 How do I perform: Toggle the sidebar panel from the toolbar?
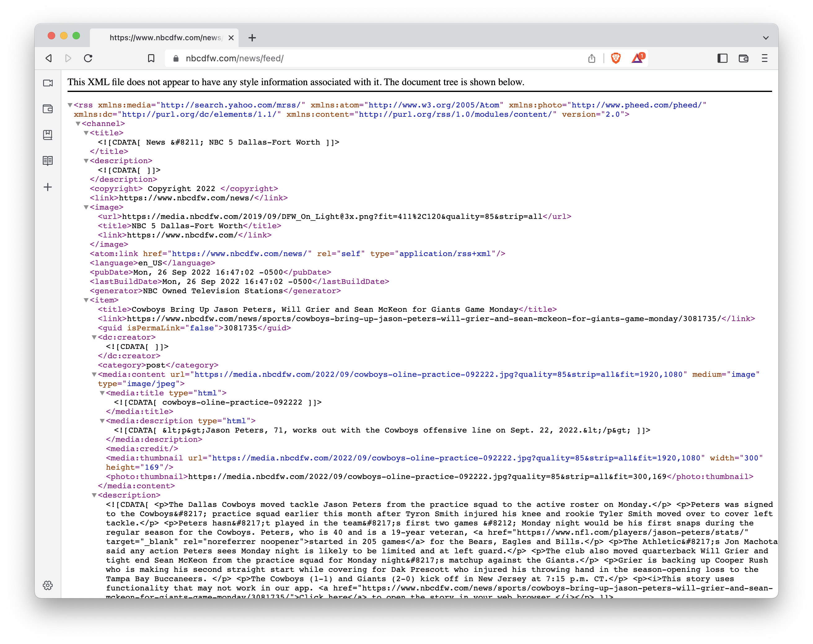723,58
